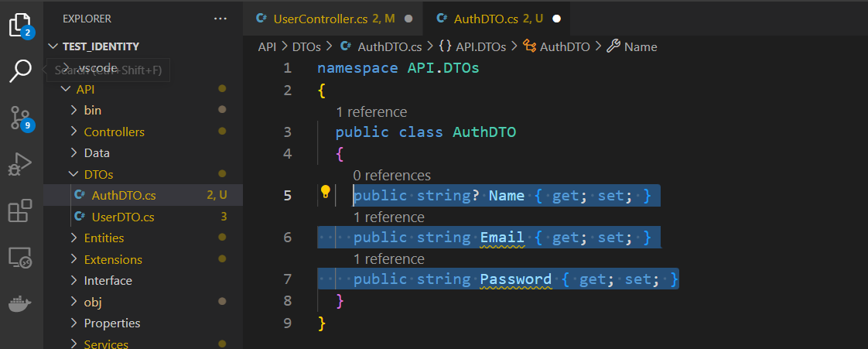The height and width of the screenshot is (349, 868).
Task: Click DTOs in the breadcrumb path
Action: pyautogui.click(x=306, y=47)
